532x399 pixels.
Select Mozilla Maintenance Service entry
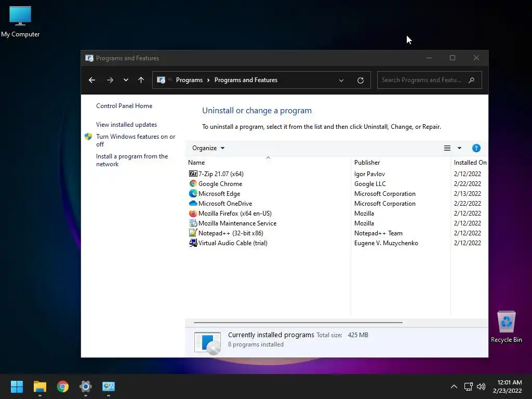pyautogui.click(x=237, y=223)
